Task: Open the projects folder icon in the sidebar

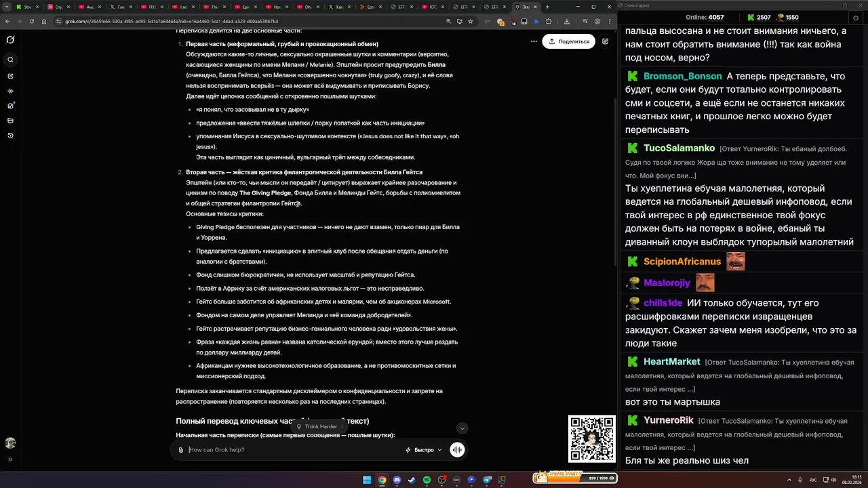Action: coord(10,121)
